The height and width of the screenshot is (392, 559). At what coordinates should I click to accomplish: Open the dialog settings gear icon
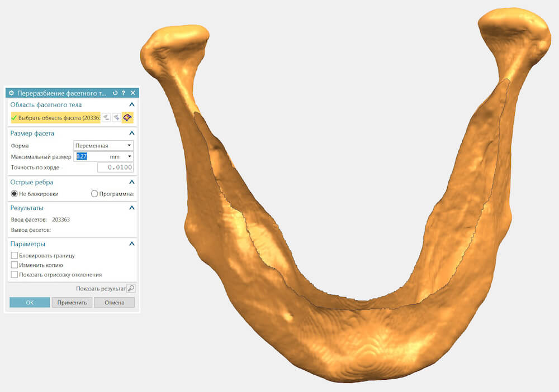point(11,93)
